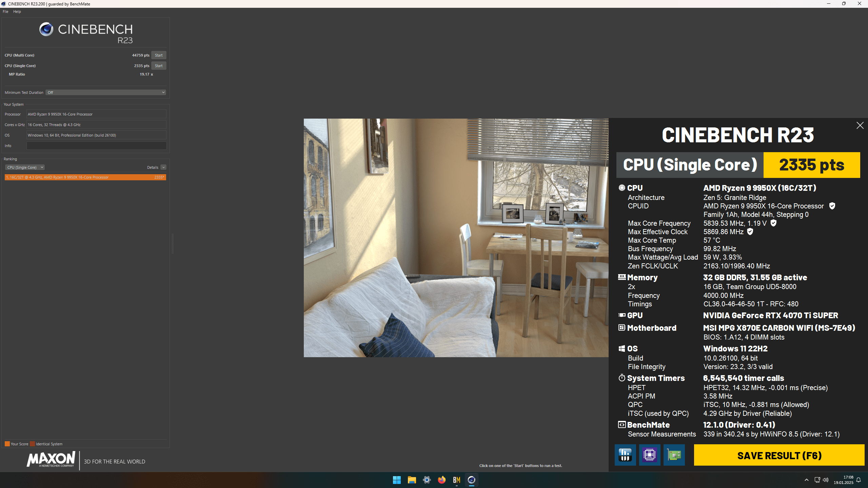
Task: Open the HWiNFO tool icon
Action: pos(625,455)
